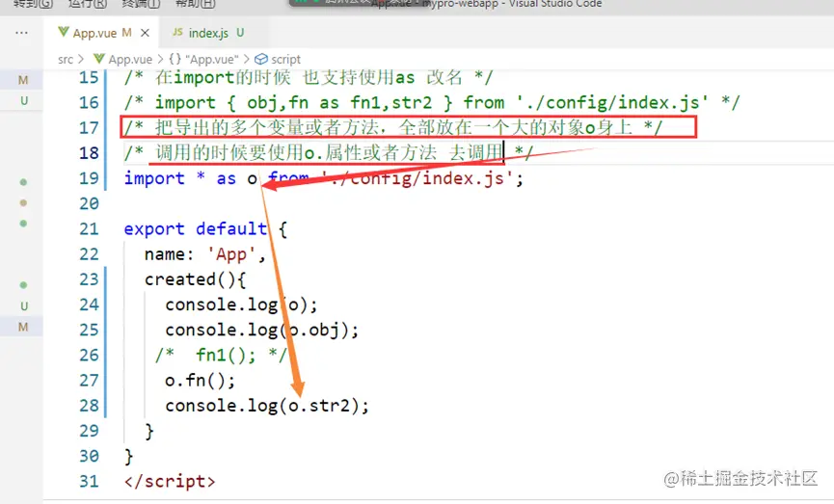
Task: Click line number 19 in the gutter
Action: pyautogui.click(x=89, y=178)
